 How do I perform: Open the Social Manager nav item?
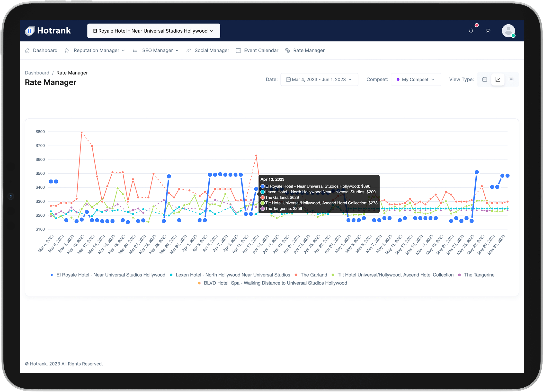(212, 50)
